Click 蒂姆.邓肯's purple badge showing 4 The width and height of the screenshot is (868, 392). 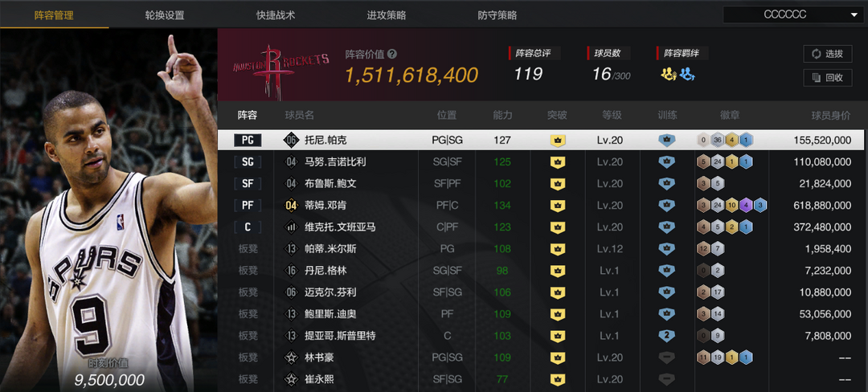(746, 206)
